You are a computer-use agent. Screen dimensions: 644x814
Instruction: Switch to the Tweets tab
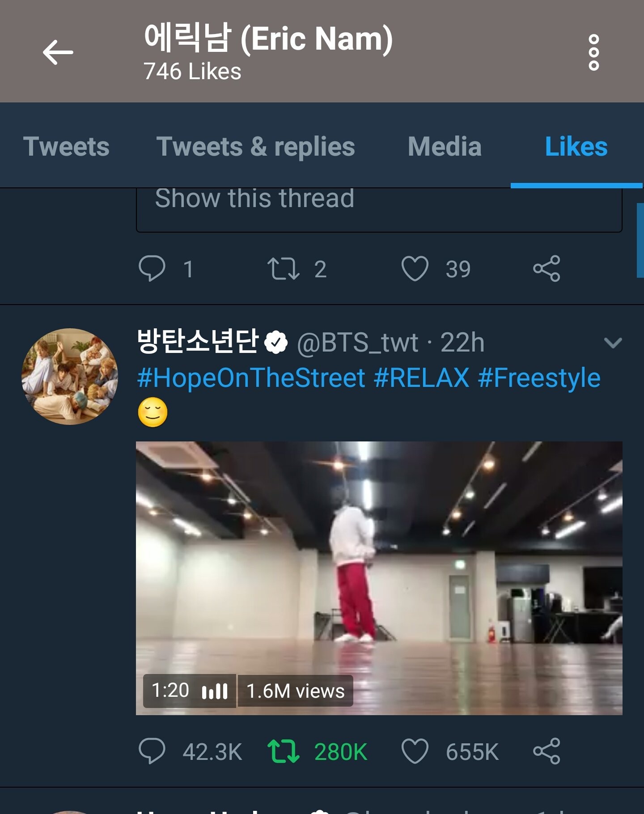pos(66,147)
